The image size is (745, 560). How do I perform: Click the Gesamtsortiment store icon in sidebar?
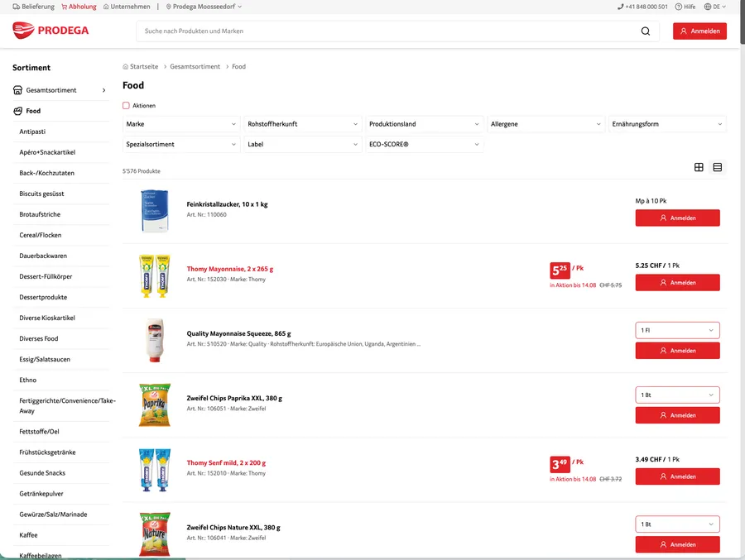pos(17,90)
